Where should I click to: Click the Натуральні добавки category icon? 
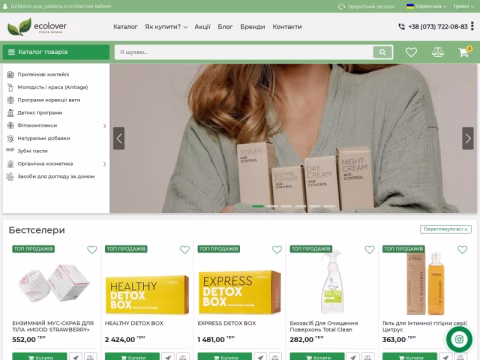tap(10, 138)
